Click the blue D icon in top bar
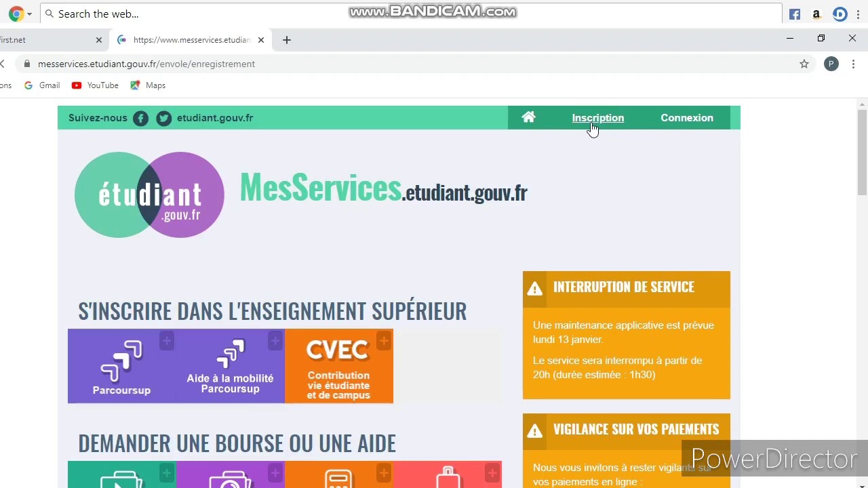Viewport: 868px width, 488px height. [840, 14]
